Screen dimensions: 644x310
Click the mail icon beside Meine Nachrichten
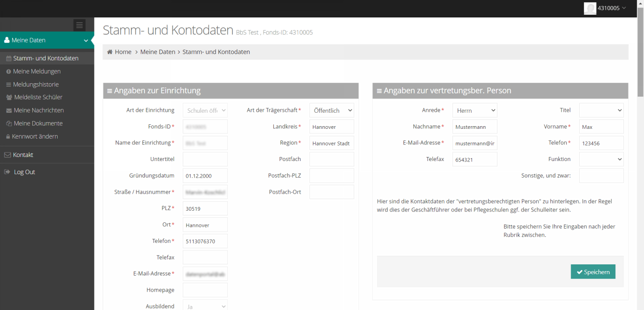click(x=9, y=110)
